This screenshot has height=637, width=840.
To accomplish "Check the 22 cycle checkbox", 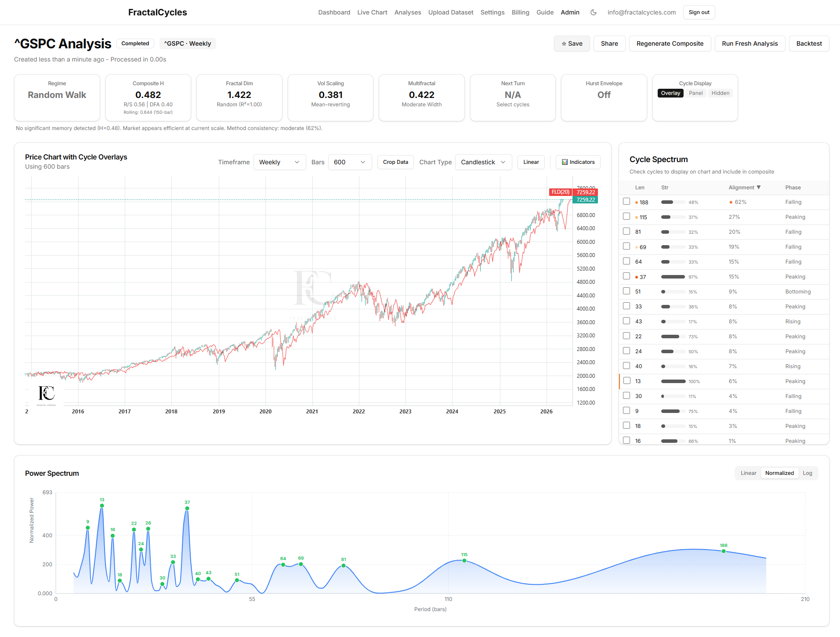I will (626, 336).
